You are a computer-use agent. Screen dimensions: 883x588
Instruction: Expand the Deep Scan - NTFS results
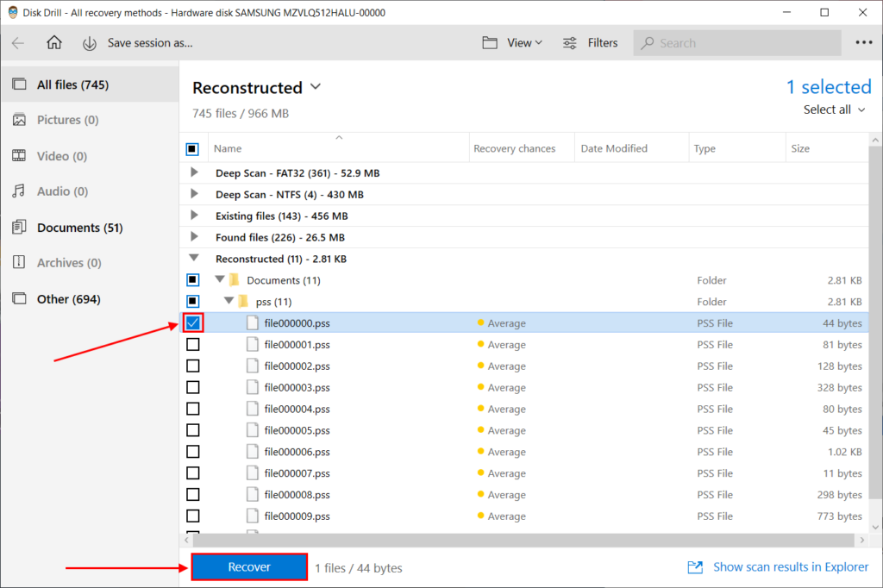pos(193,194)
